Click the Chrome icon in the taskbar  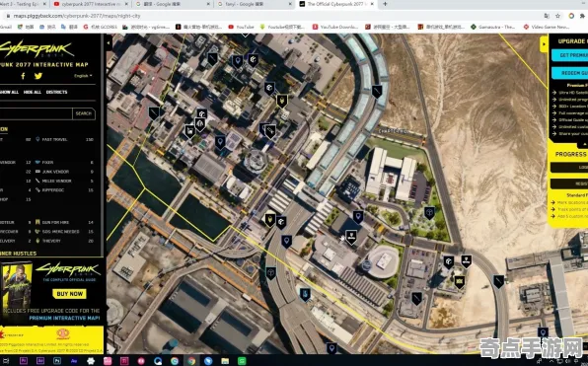pos(191,361)
